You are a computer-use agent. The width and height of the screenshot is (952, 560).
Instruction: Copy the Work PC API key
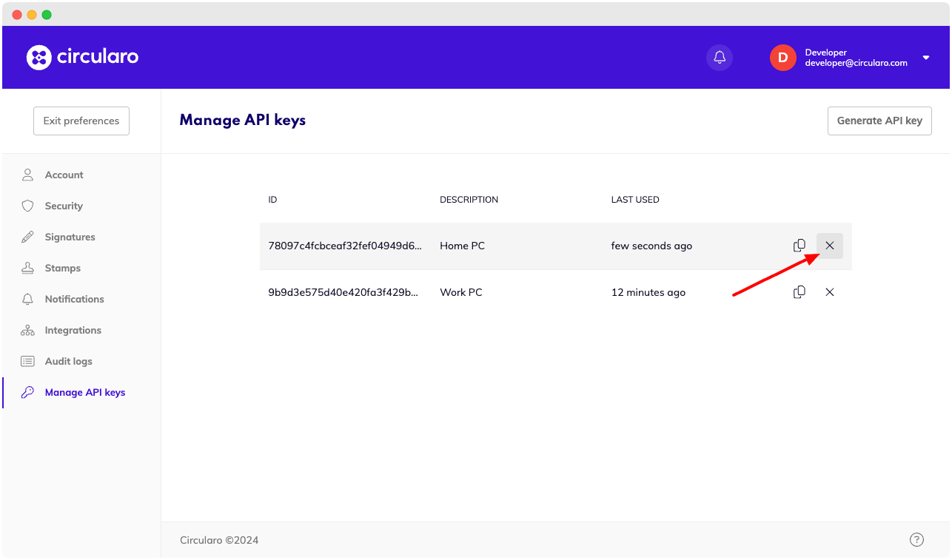[x=799, y=291]
